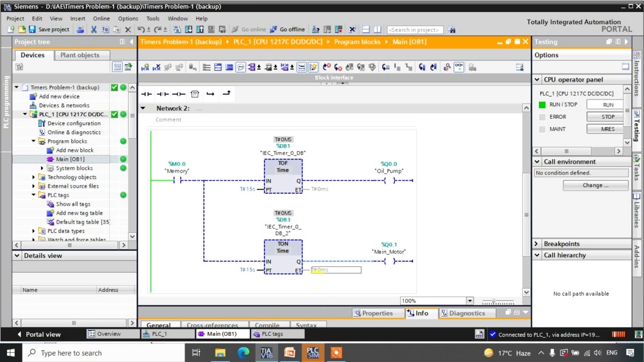Click the binoculars search icon
Image resolution: width=644 pixels, height=362 pixels.
pyautogui.click(x=452, y=30)
